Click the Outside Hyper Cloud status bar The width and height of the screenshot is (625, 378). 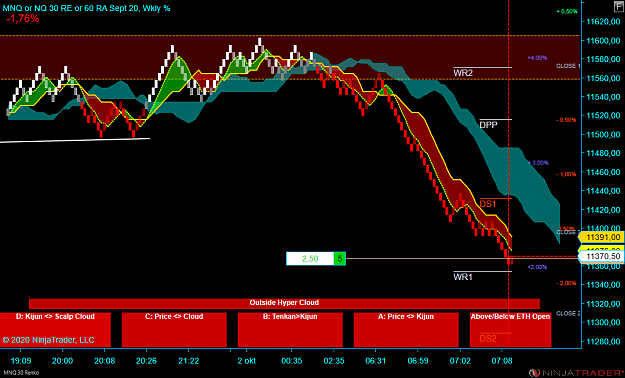(x=284, y=303)
